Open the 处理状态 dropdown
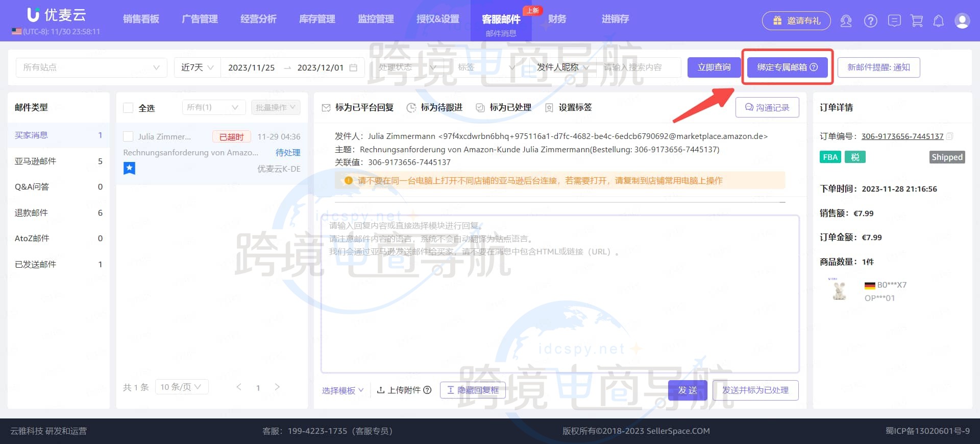980x444 pixels. (x=407, y=67)
